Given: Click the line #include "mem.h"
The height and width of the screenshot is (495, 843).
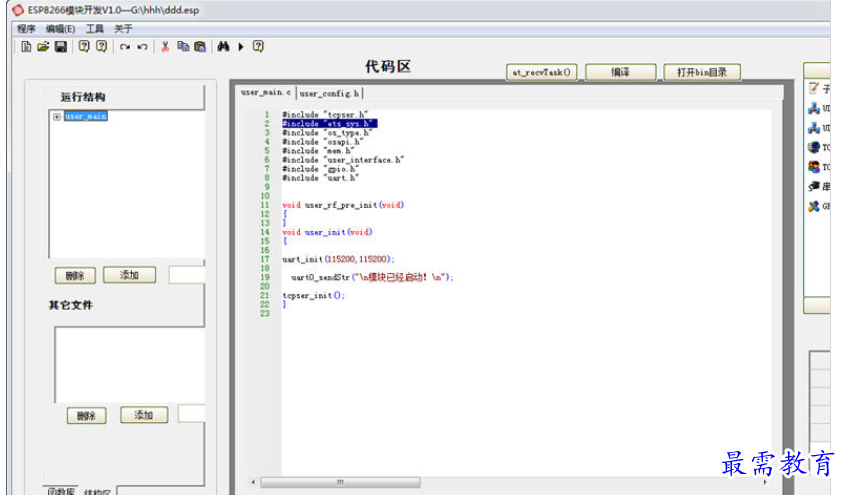Looking at the screenshot, I should pos(318,151).
